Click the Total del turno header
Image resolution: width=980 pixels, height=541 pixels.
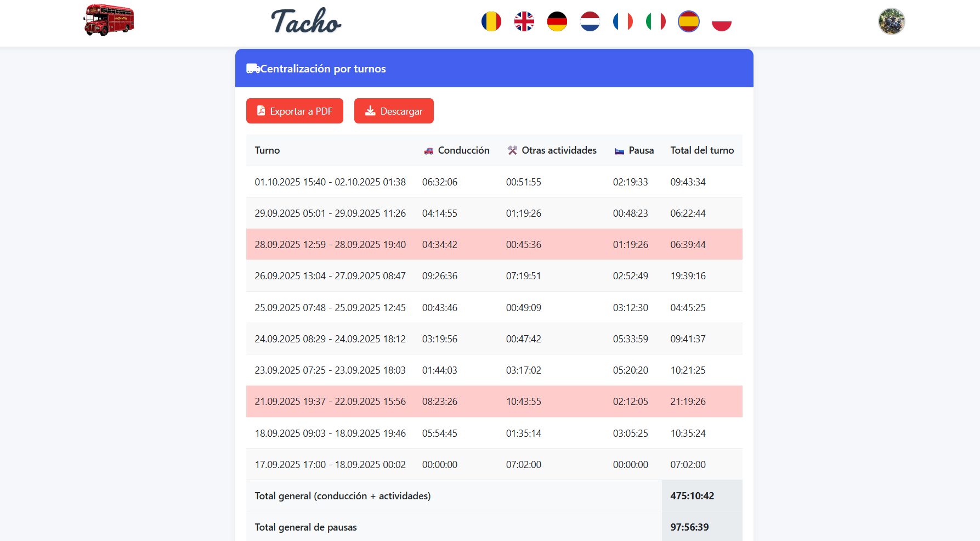(x=702, y=150)
